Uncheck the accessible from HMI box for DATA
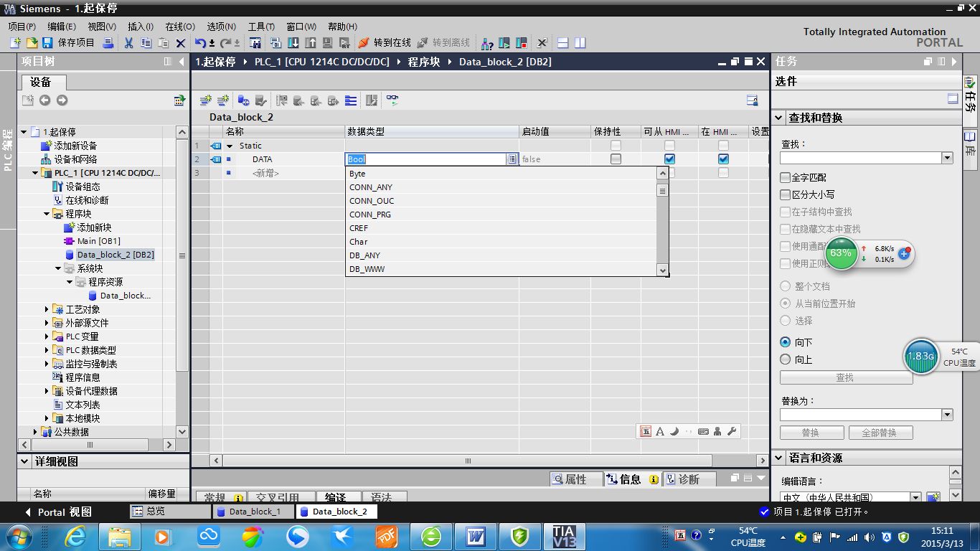 [x=669, y=159]
